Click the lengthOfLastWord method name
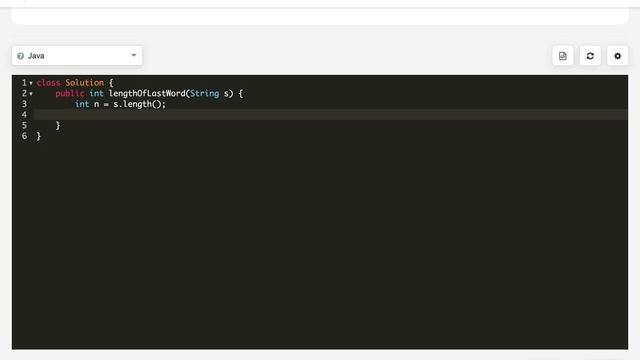640x360 pixels. pyautogui.click(x=147, y=93)
